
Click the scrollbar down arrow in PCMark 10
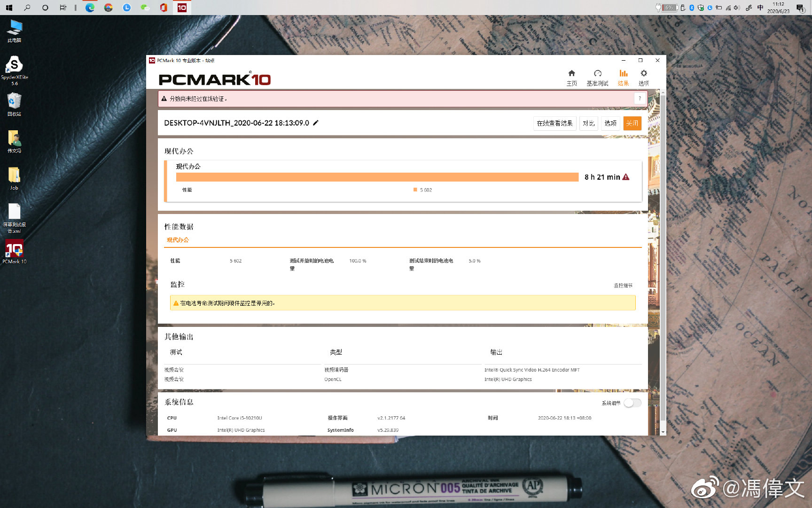pos(663,432)
